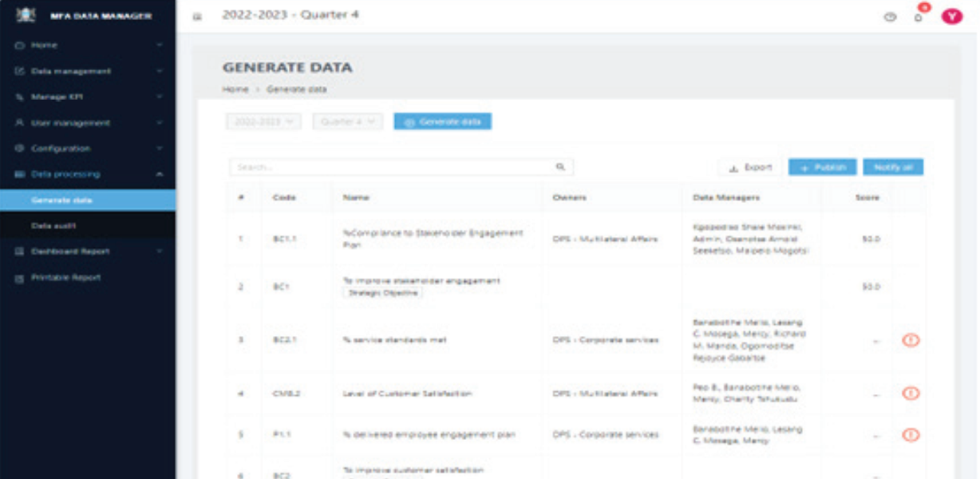Screen dimensions: 980x479
Task: Click warning icon for BC2.1 row
Action: [x=911, y=340]
